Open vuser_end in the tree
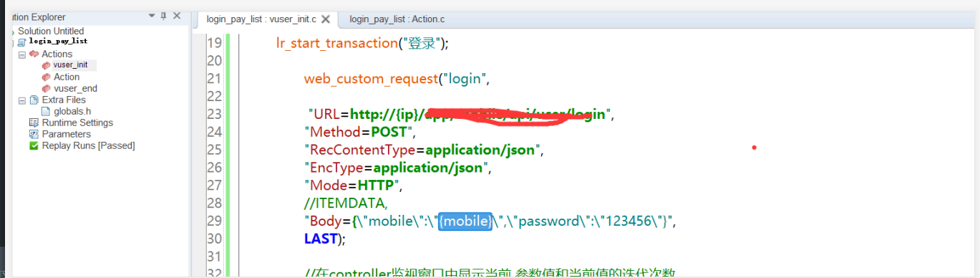Screen dimensions: 980x278 tap(75, 88)
